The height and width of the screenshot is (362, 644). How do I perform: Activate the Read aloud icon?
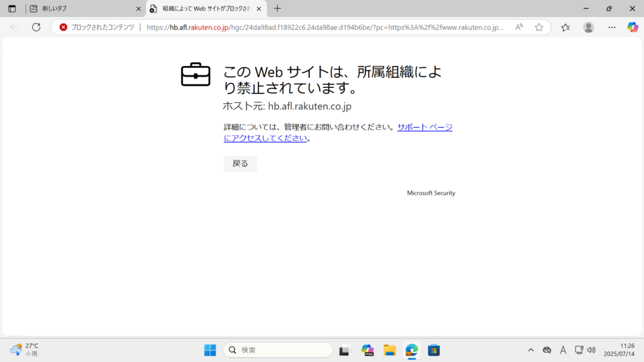pos(519,27)
